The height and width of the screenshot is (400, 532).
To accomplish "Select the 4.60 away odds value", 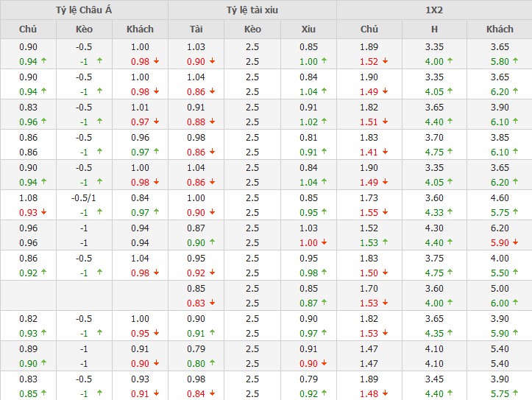I will tap(500, 198).
